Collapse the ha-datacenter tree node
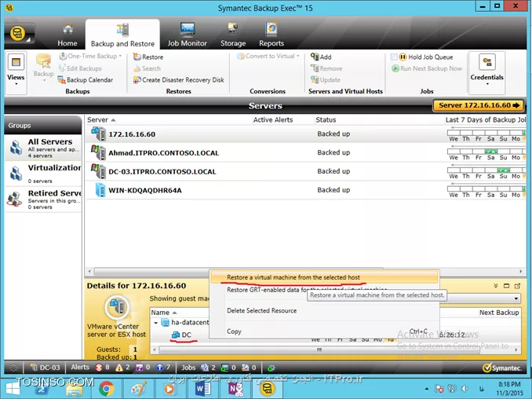 [x=155, y=323]
